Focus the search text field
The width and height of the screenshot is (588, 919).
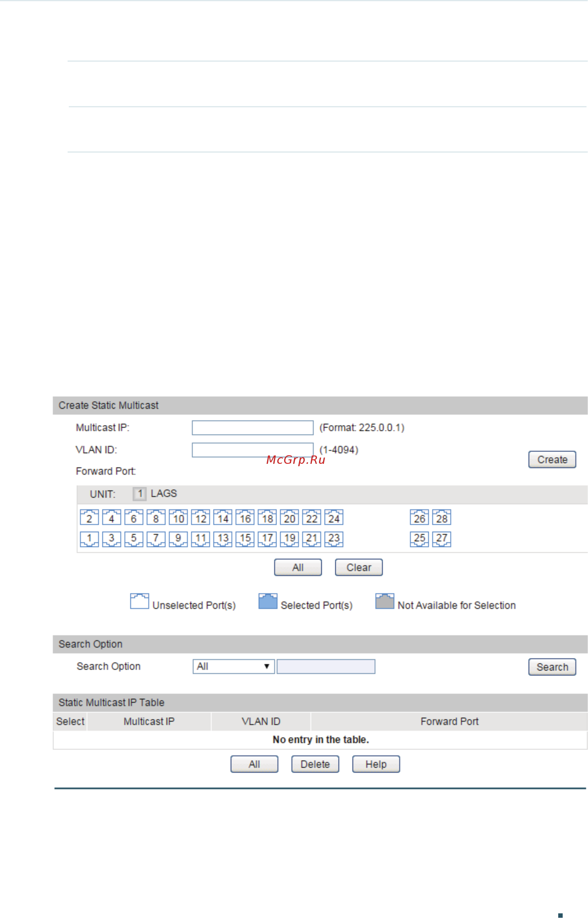326,667
